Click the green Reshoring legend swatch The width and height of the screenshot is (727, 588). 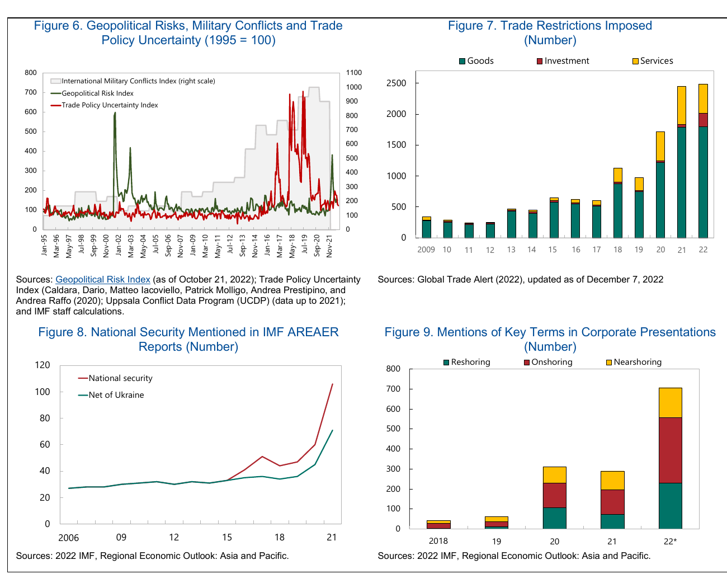click(x=446, y=363)
